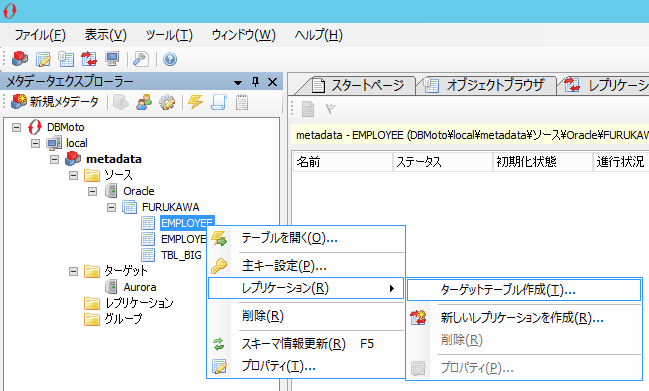Open the レプリケーション(R) submenu entry

306,288
